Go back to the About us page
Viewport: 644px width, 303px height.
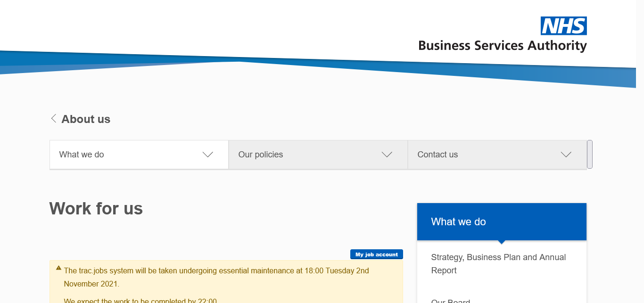[86, 119]
